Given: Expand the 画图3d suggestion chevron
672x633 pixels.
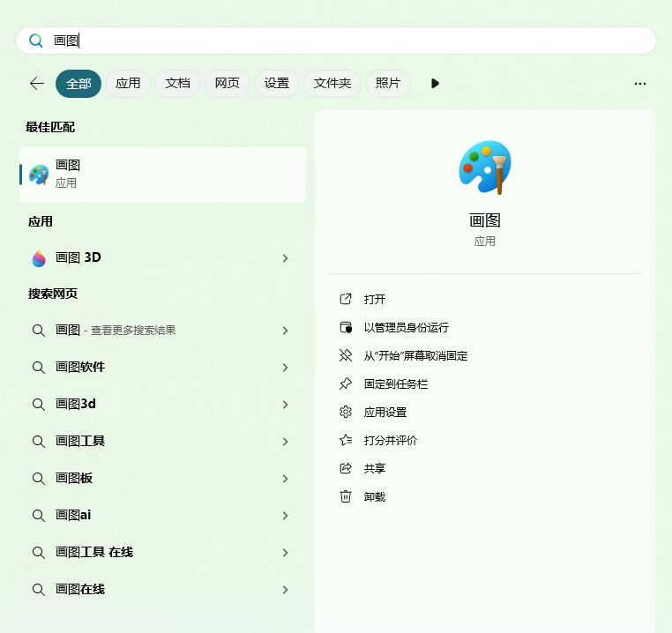Looking at the screenshot, I should tap(286, 405).
